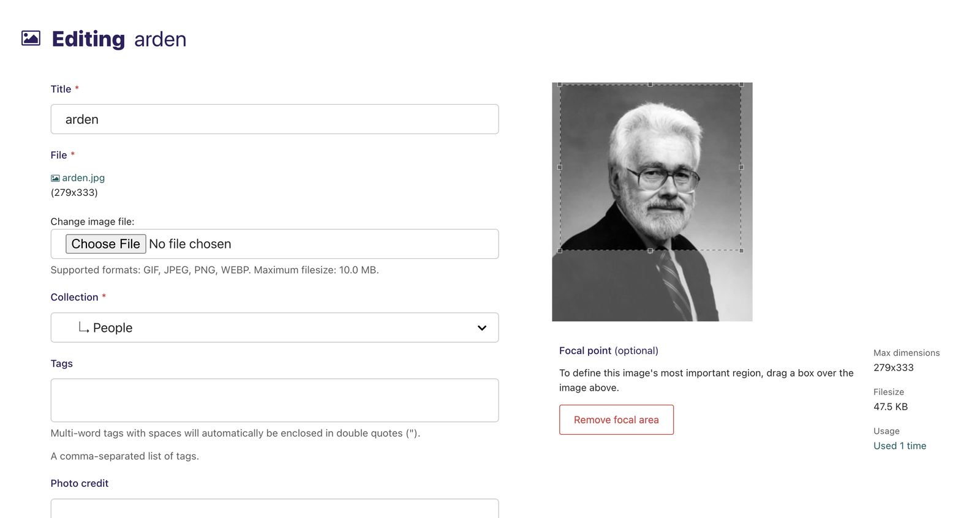
Task: Open the Collection dropdown showing People
Action: coord(274,328)
